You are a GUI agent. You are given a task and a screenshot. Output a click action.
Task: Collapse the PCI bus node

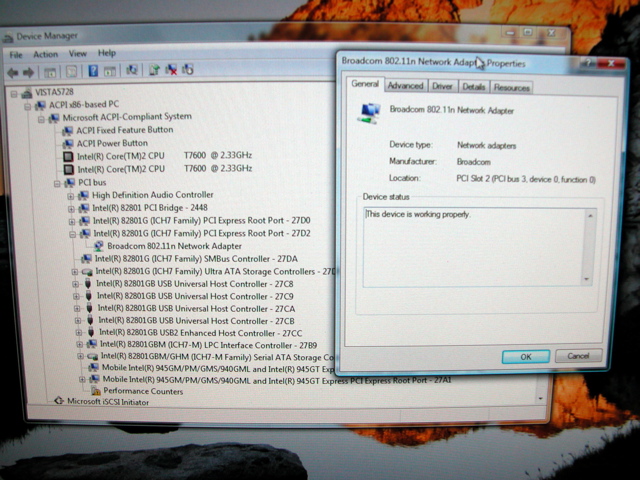pos(57,184)
